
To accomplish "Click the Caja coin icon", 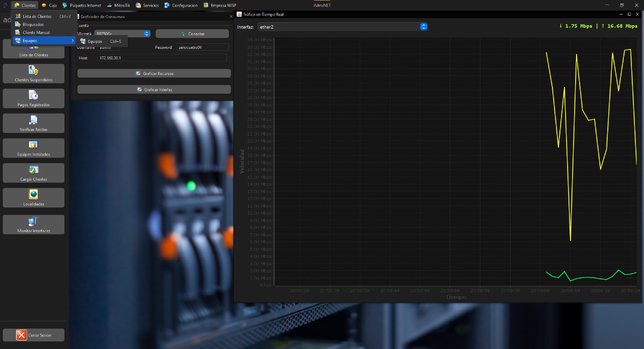I will tap(44, 5).
